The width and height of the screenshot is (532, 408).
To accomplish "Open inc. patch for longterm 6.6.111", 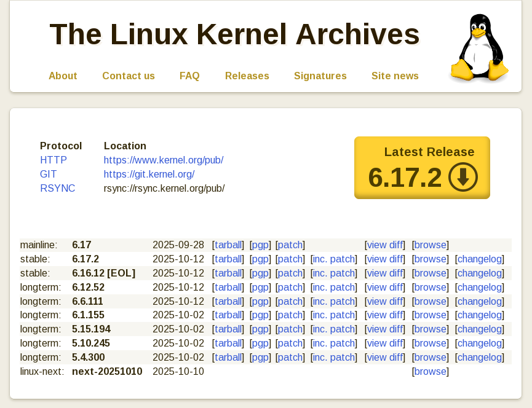I will pos(334,302).
